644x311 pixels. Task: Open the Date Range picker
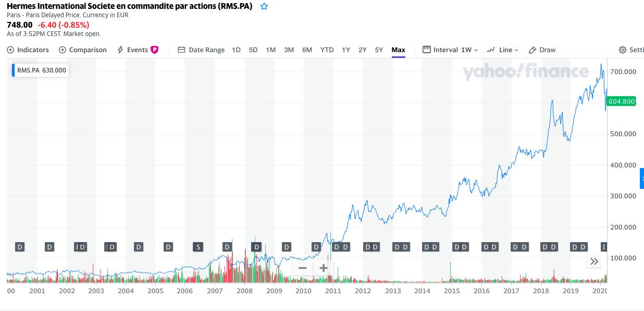tap(201, 50)
